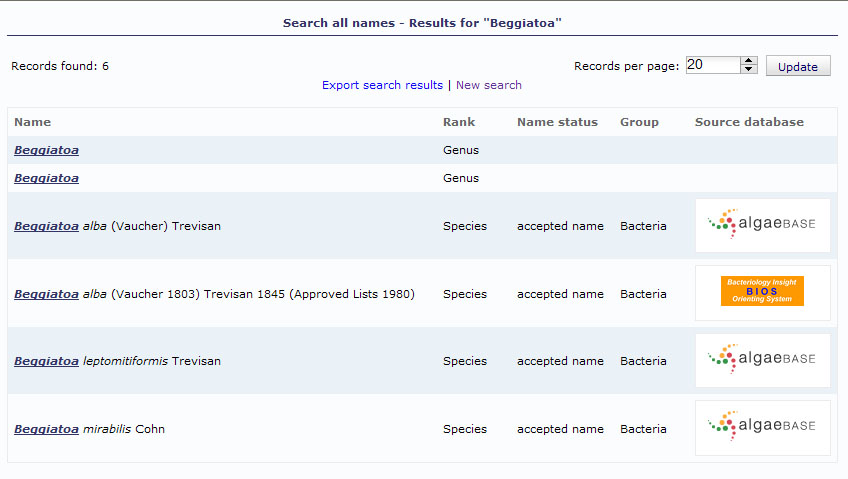Click accepted name in Beggiatoa mirabilis row
Viewport: 848px width, 479px height.
tap(560, 429)
